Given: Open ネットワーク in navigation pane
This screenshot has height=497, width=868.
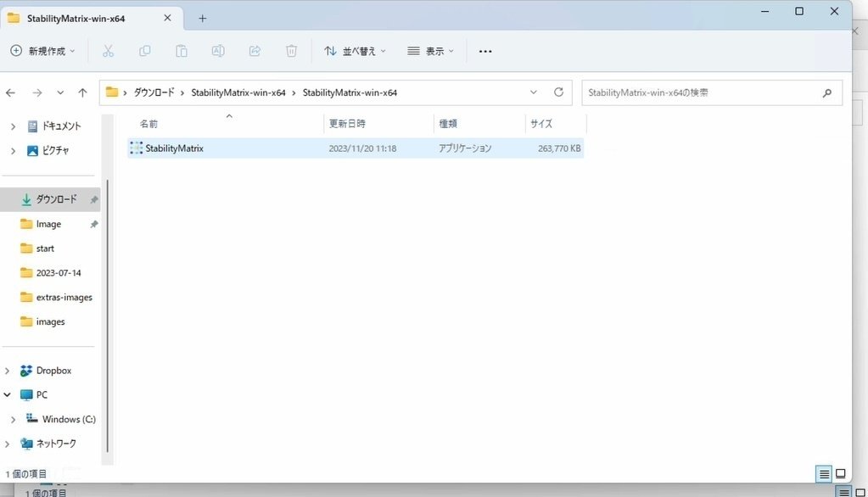Looking at the screenshot, I should pyautogui.click(x=56, y=444).
